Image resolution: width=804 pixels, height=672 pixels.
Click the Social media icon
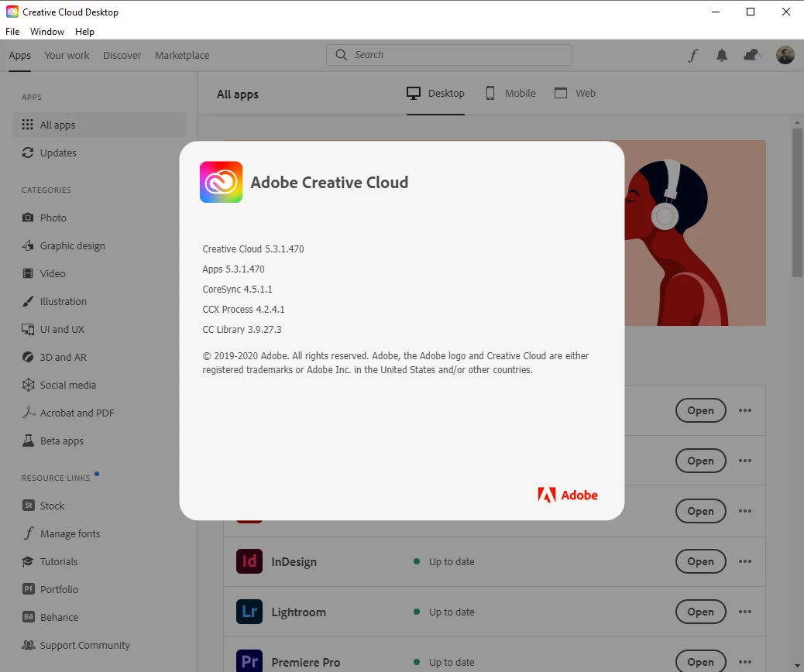28,385
